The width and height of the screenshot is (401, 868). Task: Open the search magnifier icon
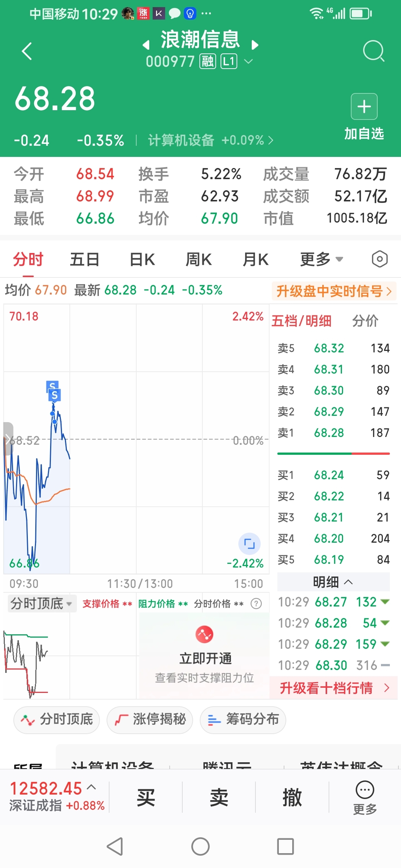pos(374,51)
